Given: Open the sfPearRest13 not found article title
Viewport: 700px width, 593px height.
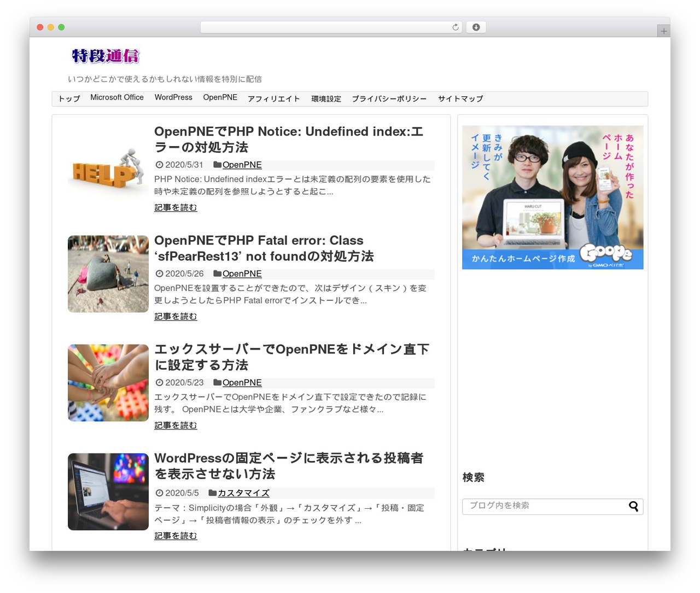Looking at the screenshot, I should (x=264, y=248).
